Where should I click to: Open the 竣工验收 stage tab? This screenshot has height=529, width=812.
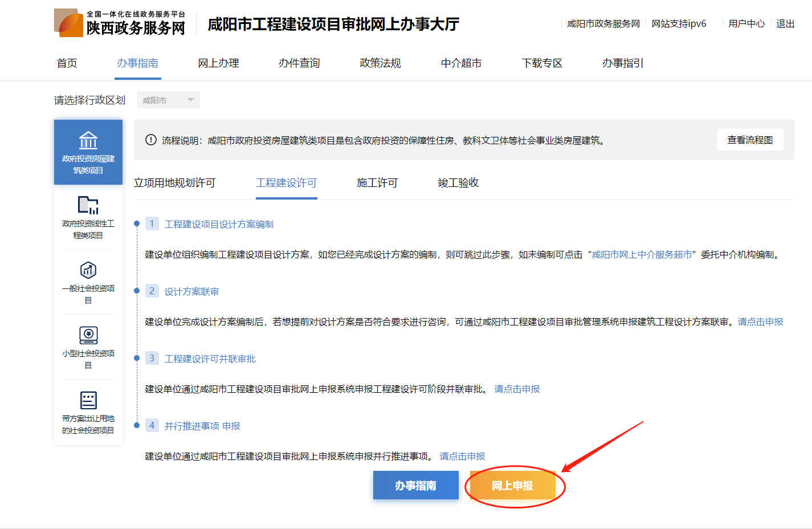pos(458,183)
